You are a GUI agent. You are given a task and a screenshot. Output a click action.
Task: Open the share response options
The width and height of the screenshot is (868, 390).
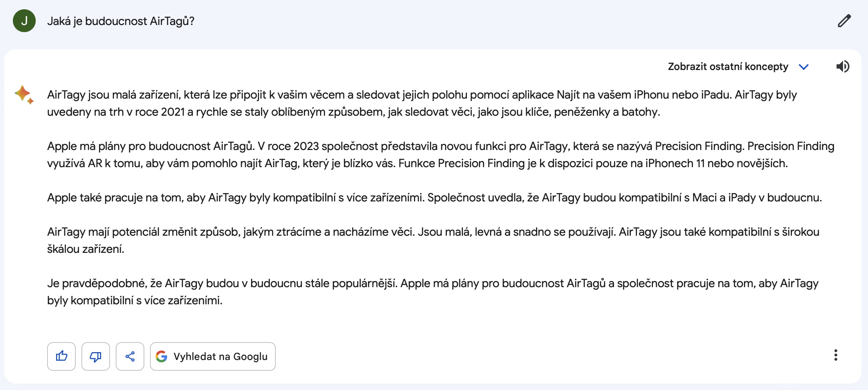[130, 356]
